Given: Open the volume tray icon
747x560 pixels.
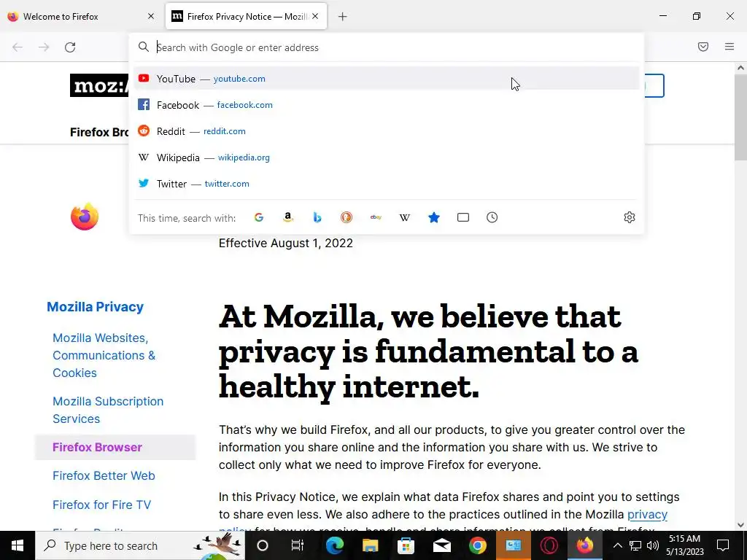Looking at the screenshot, I should pyautogui.click(x=653, y=545).
